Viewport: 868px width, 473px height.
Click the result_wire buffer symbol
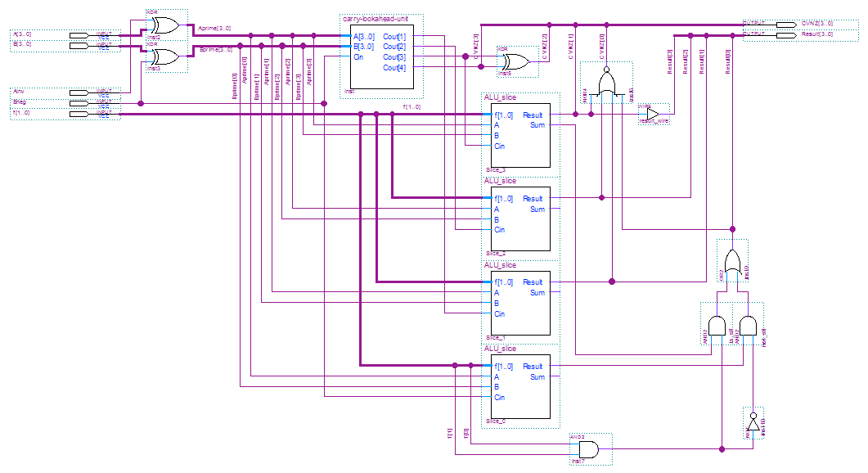652,114
